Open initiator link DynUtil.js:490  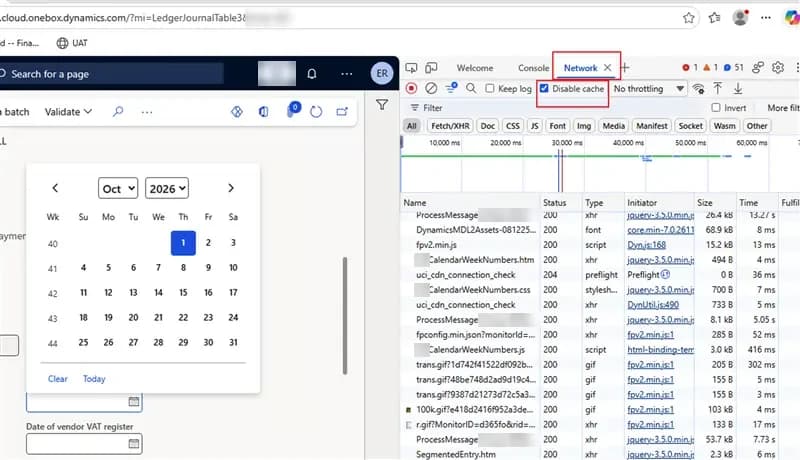(653, 305)
